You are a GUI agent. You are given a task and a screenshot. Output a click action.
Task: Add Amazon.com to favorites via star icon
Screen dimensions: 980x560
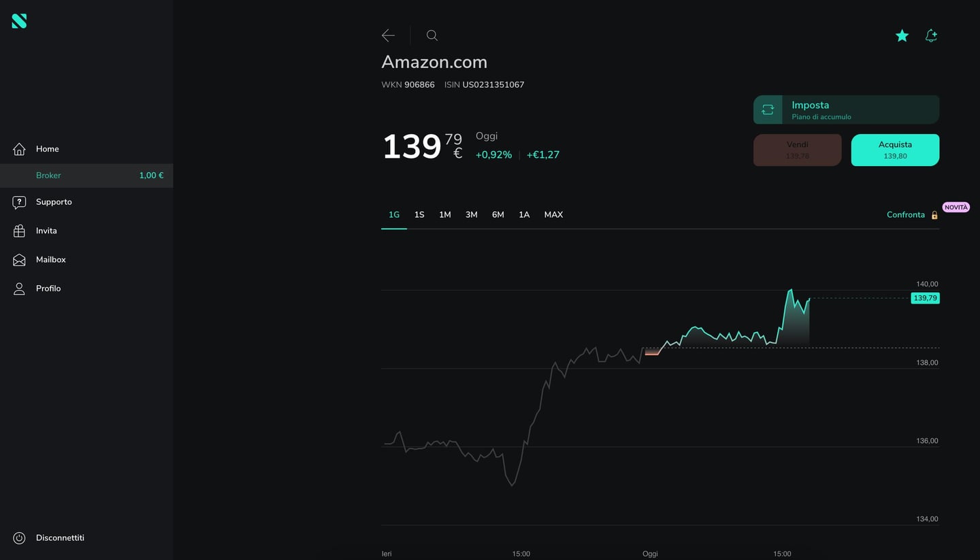902,35
